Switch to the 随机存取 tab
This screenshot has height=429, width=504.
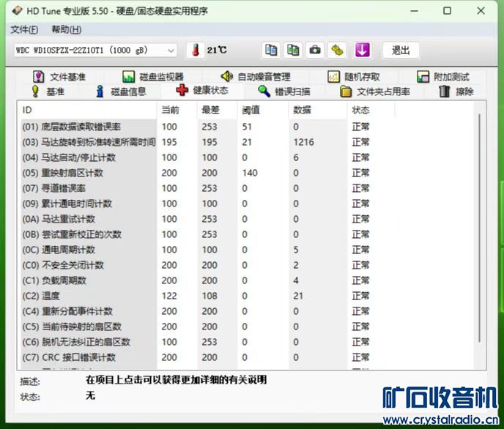tap(354, 77)
